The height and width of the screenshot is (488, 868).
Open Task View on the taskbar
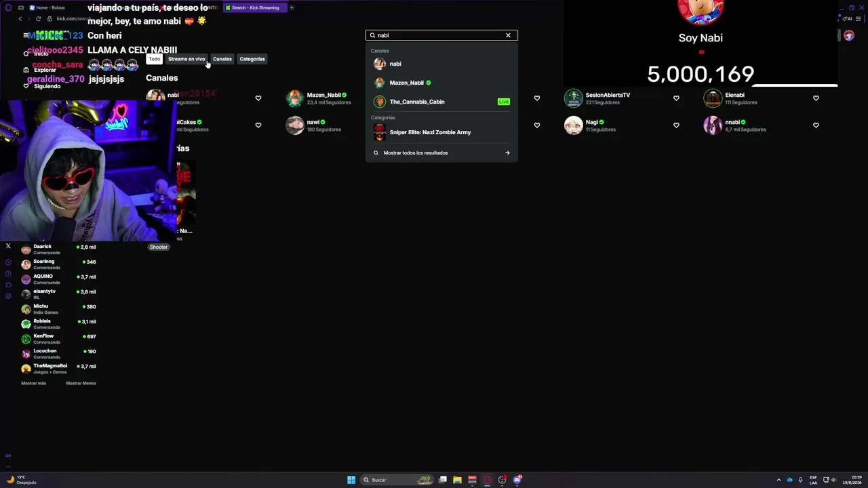click(443, 480)
